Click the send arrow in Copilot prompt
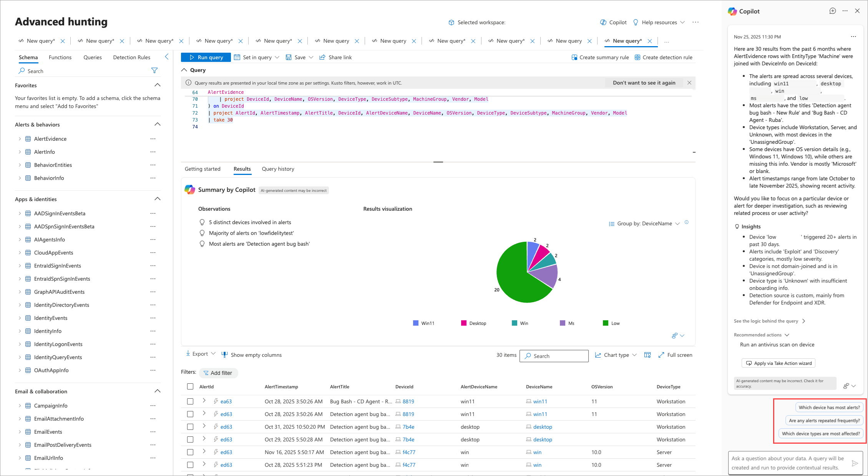 tap(855, 463)
